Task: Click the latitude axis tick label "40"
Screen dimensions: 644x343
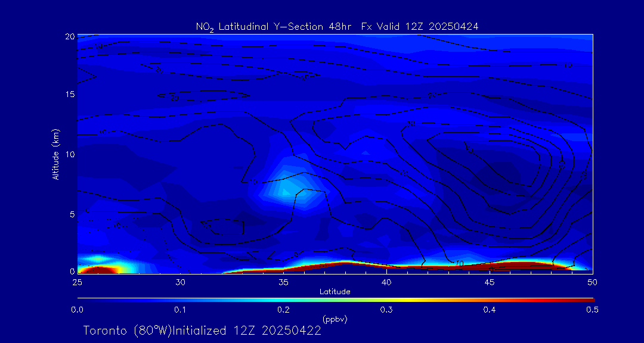Action: tap(386, 282)
